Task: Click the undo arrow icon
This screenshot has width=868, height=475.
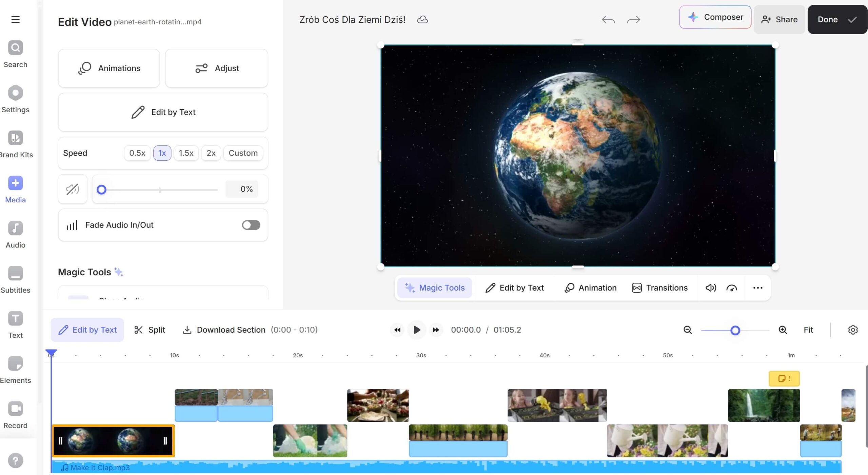Action: [x=608, y=20]
